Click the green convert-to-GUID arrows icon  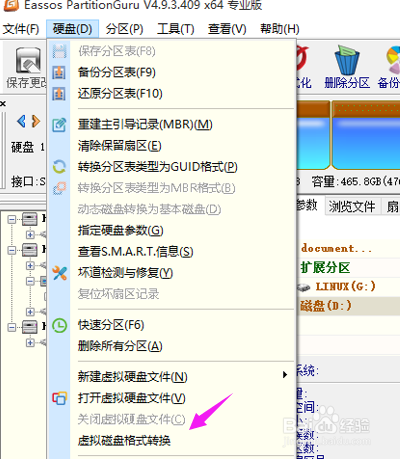pyautogui.click(x=59, y=167)
